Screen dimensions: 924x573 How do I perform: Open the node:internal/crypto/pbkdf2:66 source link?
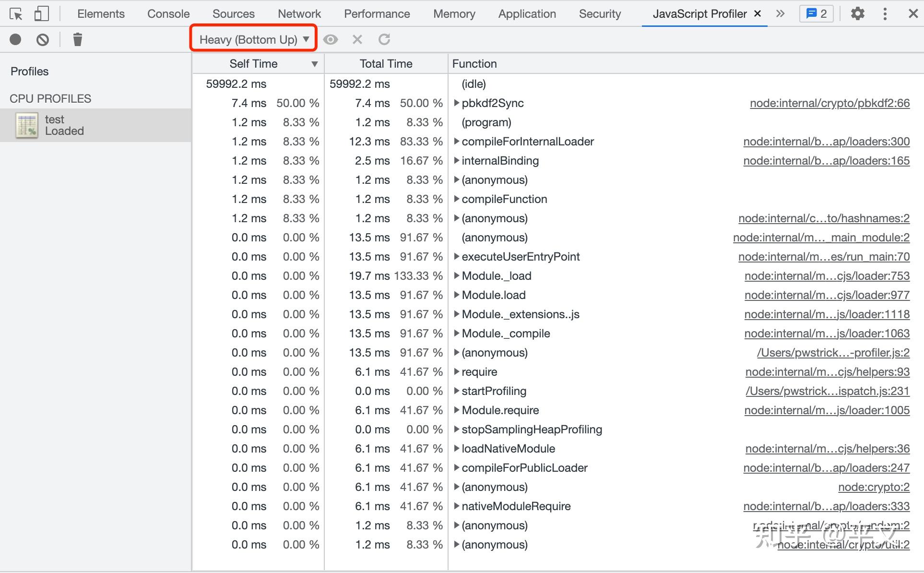pyautogui.click(x=829, y=103)
